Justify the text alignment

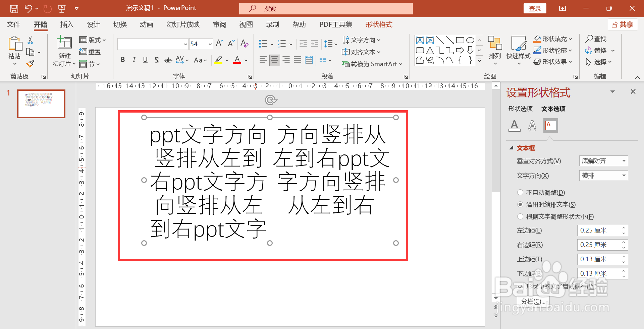coord(298,60)
